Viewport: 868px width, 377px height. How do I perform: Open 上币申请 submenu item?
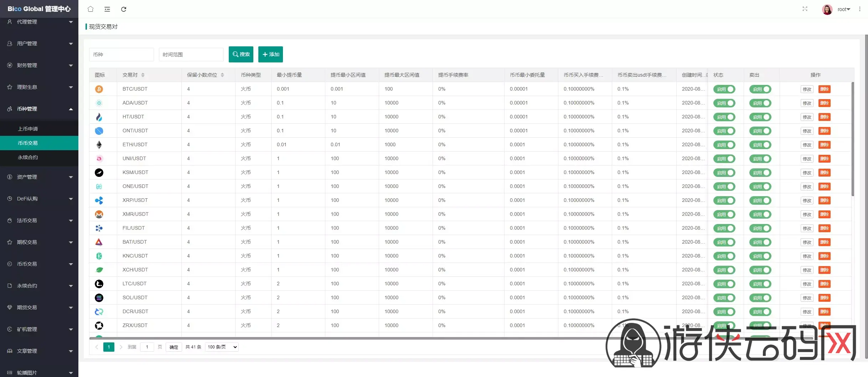[28, 129]
